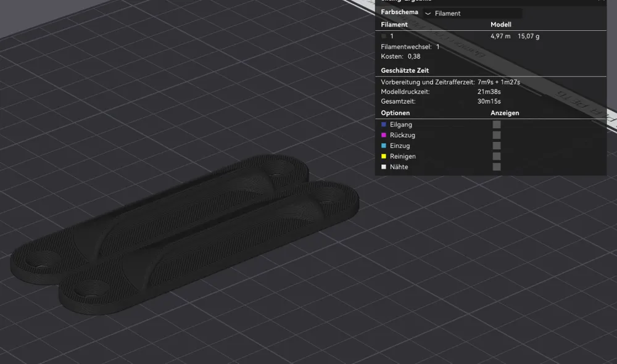Click the preparation time 7m9s + 1m27s
The image size is (617, 364).
pyautogui.click(x=499, y=82)
